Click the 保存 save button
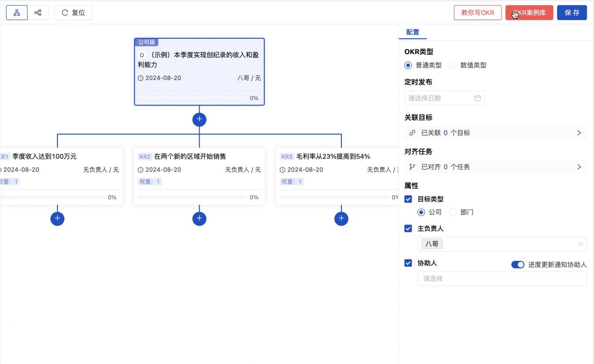The image size is (594, 364). [572, 13]
